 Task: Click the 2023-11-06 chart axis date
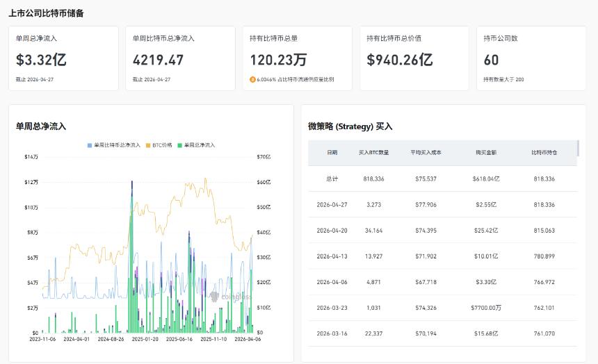42,339
